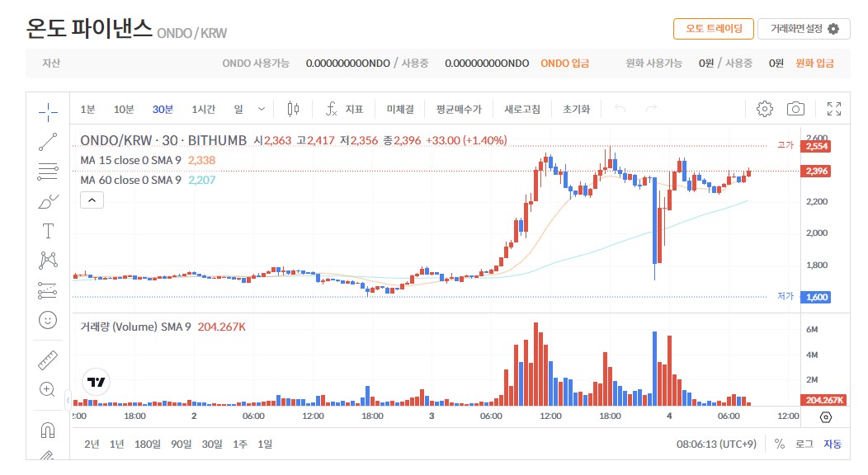Click 새로고침 to refresh chart
The image size is (868, 475).
pos(522,110)
